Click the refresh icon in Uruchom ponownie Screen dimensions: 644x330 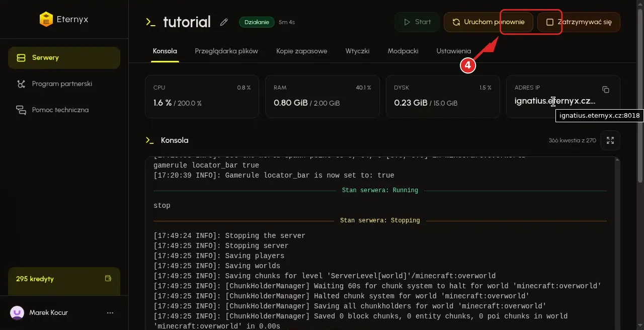pyautogui.click(x=456, y=22)
